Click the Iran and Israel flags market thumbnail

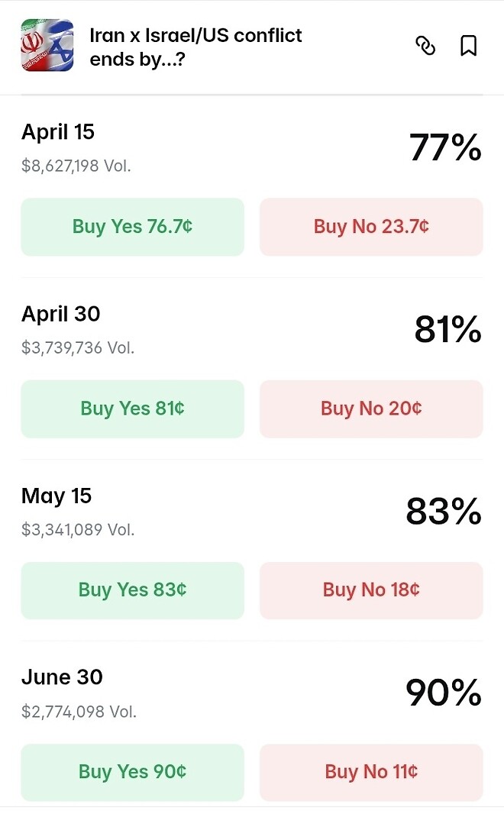point(47,47)
